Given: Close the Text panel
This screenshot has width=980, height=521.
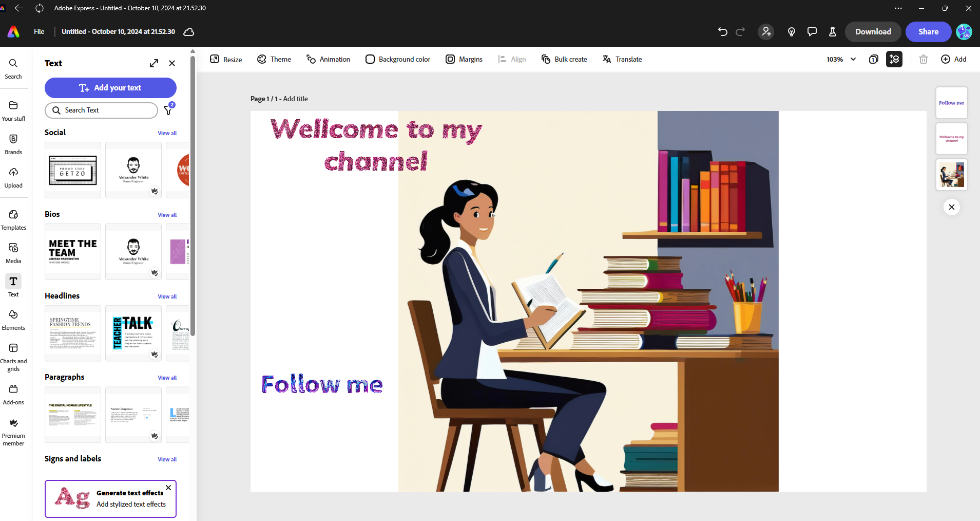Looking at the screenshot, I should click(x=172, y=63).
